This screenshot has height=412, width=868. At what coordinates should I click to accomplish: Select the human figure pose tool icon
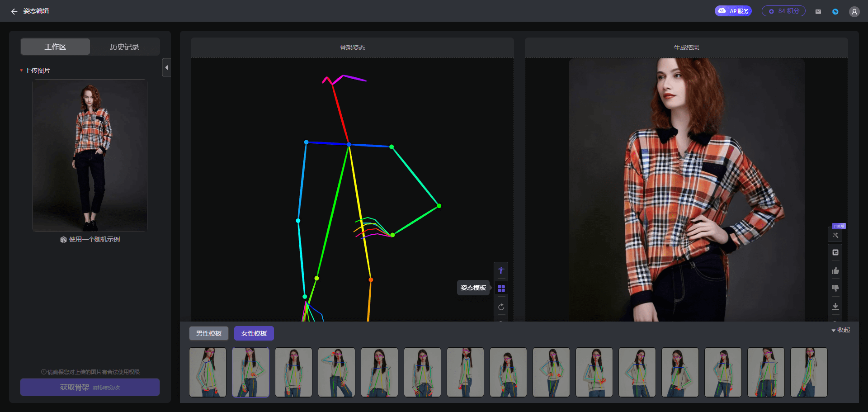point(501,270)
